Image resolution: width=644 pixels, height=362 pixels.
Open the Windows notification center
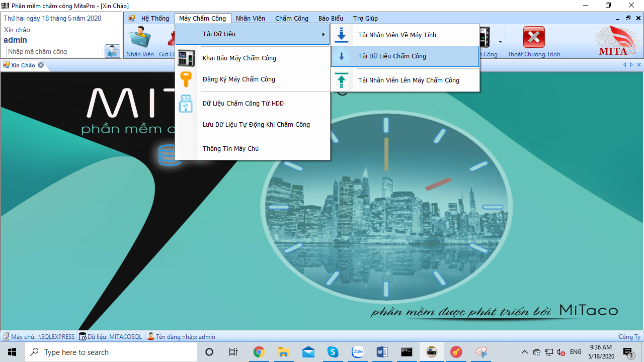click(628, 352)
